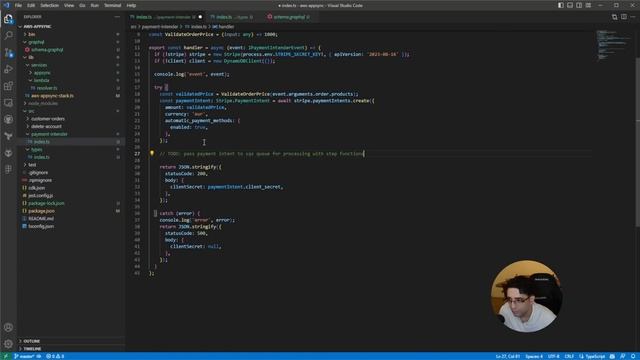Screen dimensions: 640x360
Task: Open .gitignore in the explorer
Action: pyautogui.click(x=38, y=172)
